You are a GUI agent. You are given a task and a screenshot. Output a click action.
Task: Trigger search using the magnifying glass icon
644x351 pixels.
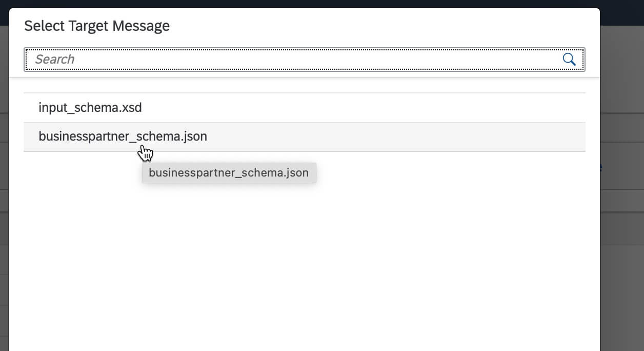point(569,59)
